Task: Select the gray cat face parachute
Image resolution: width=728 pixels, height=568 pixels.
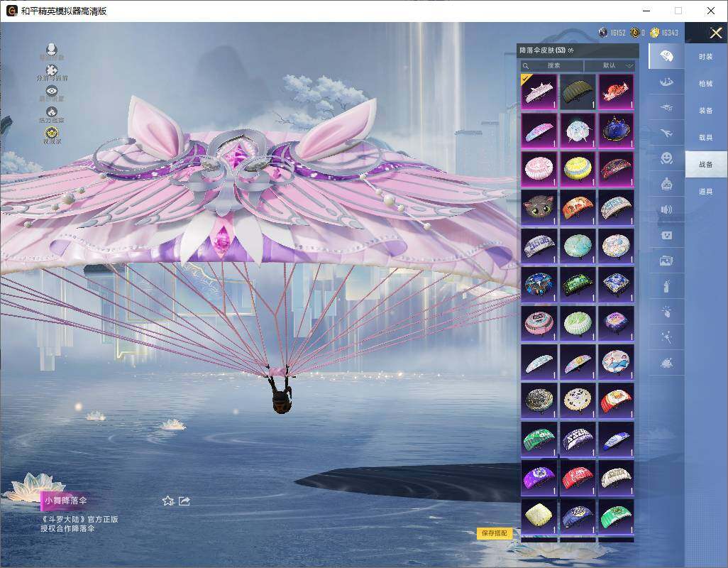Action: pyautogui.click(x=539, y=207)
